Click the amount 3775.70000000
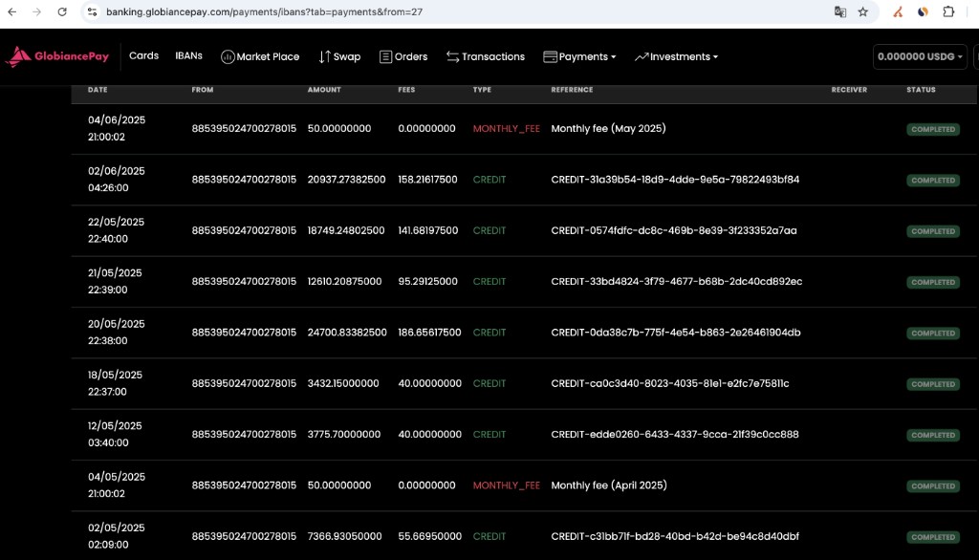 click(344, 435)
